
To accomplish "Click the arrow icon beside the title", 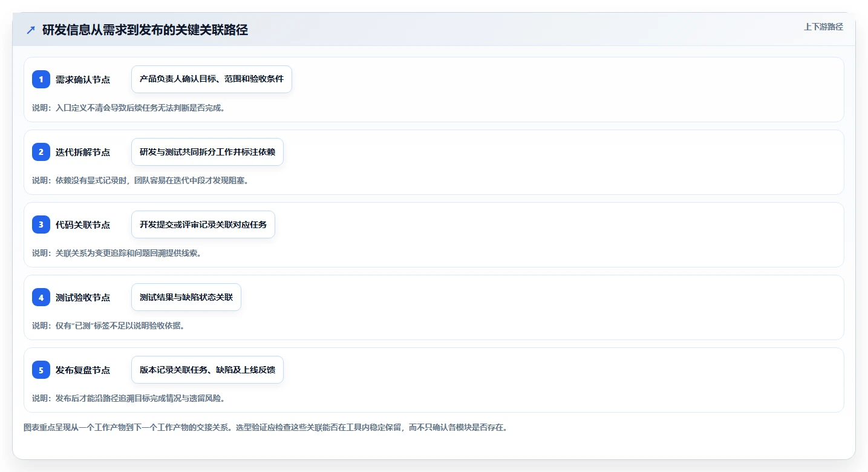I will point(30,30).
